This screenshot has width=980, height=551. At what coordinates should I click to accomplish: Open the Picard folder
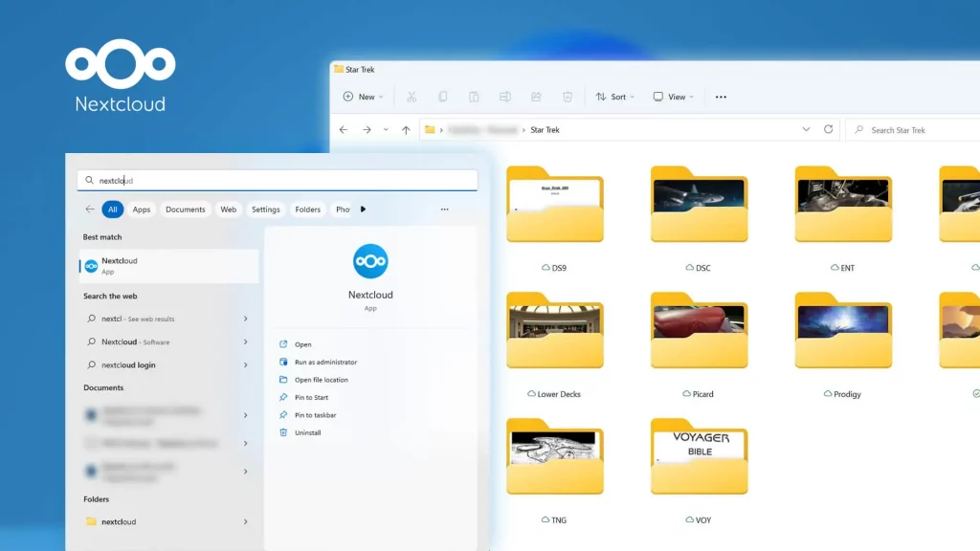699,330
